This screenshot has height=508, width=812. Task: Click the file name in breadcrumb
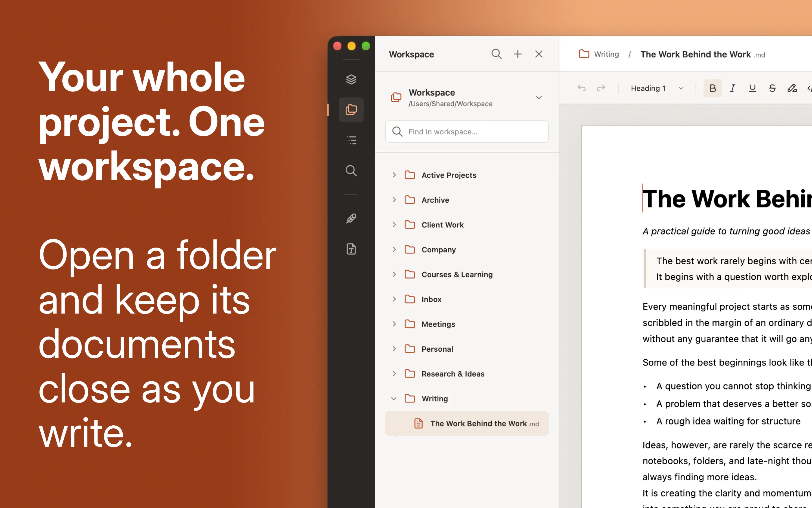[x=702, y=54]
